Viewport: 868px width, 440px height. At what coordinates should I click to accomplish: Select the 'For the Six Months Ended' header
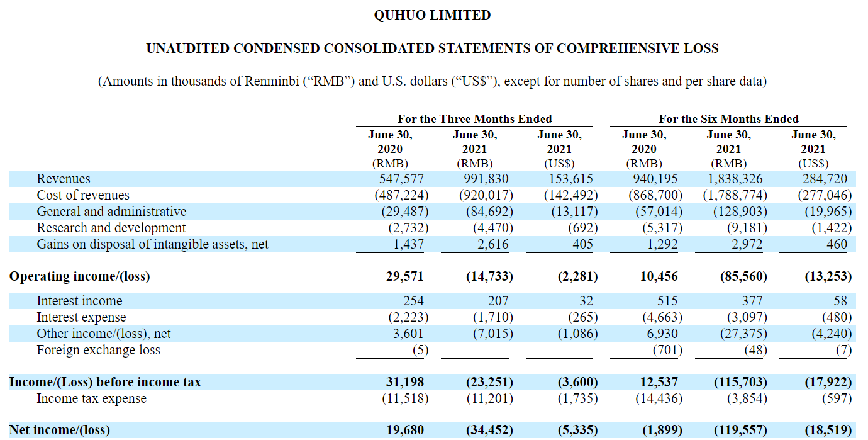[728, 119]
